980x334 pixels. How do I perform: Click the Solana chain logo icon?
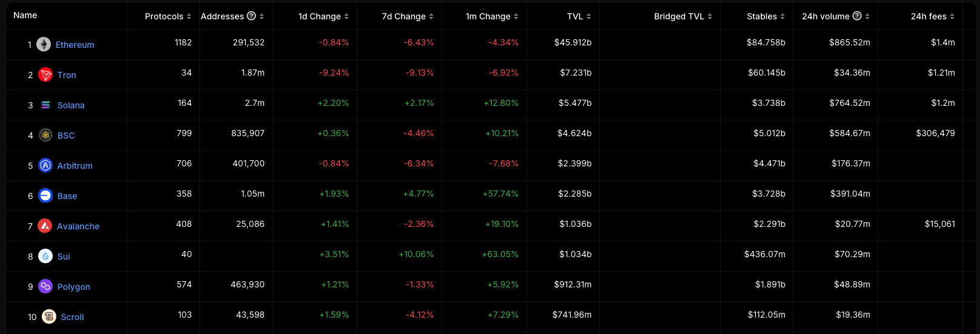click(45, 105)
